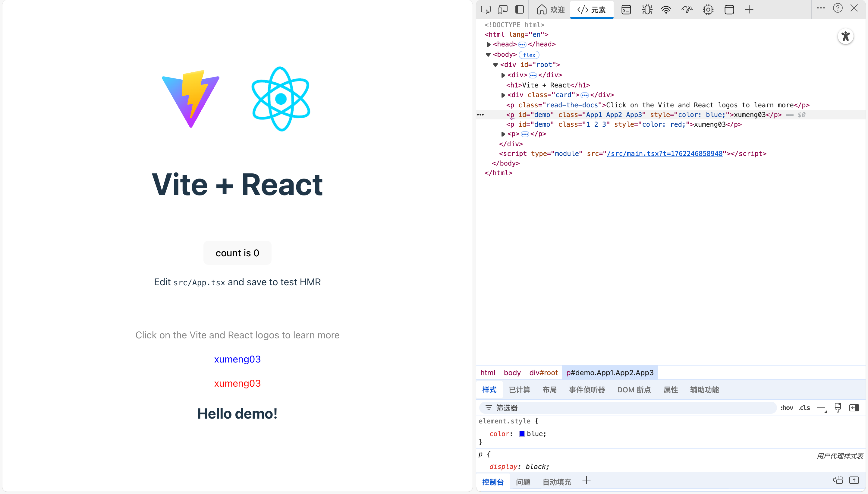Click the blue color swatch in element.style
Screen dimensions: 868x494
(x=522, y=434)
